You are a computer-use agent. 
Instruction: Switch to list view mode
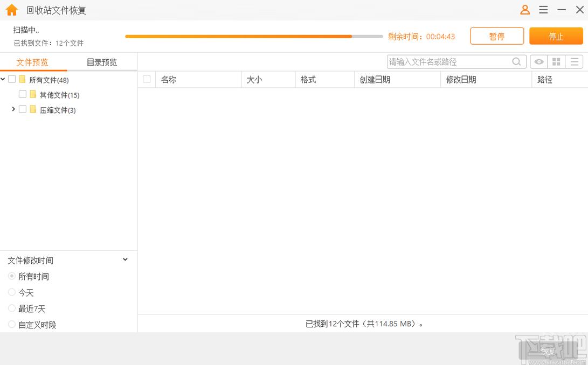575,62
